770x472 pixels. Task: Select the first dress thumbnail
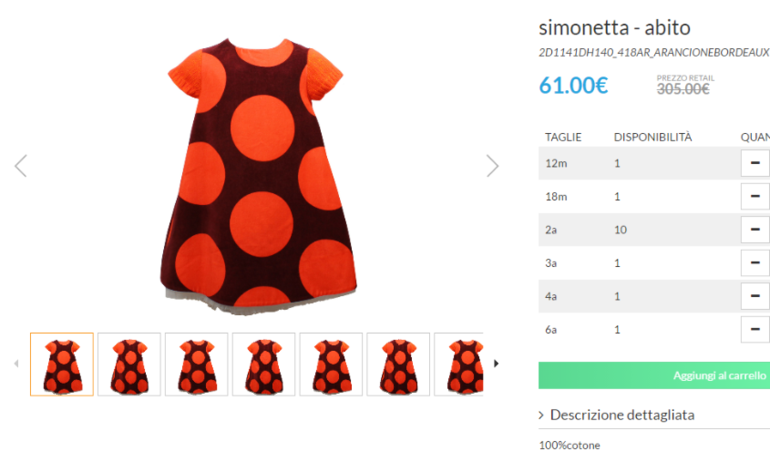pyautogui.click(x=62, y=364)
